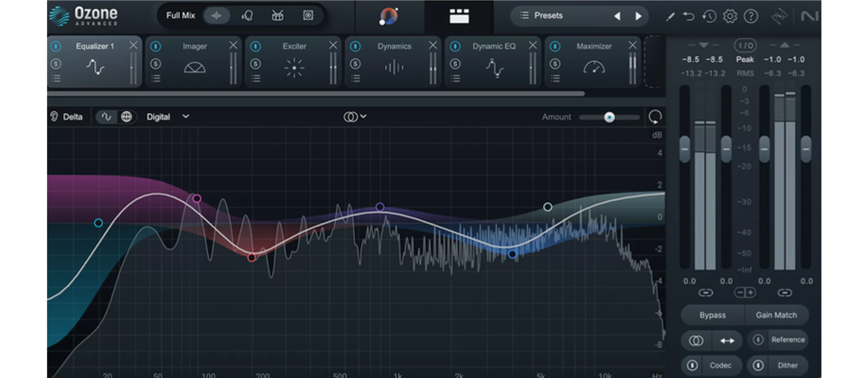Open the help question mark icon
This screenshot has width=868, height=378.
point(751,16)
